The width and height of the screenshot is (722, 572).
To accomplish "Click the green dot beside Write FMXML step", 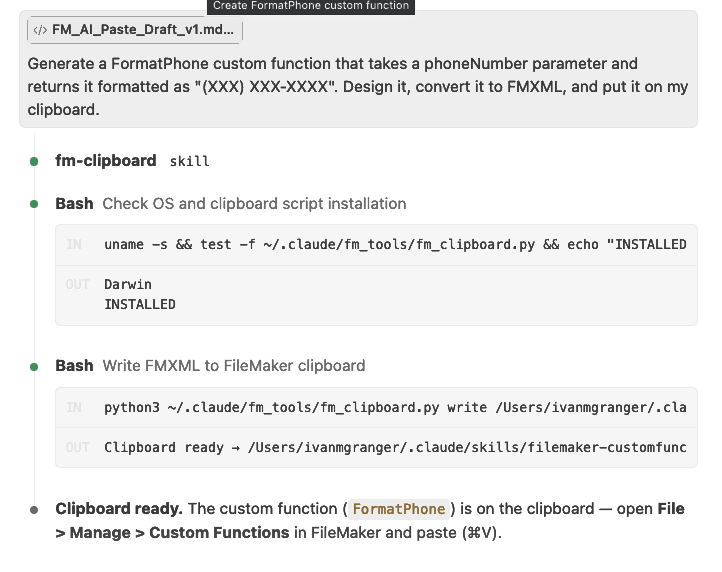I will [34, 367].
